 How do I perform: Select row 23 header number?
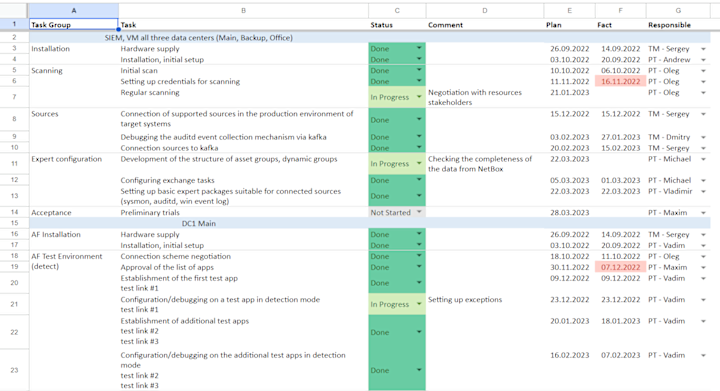point(14,370)
